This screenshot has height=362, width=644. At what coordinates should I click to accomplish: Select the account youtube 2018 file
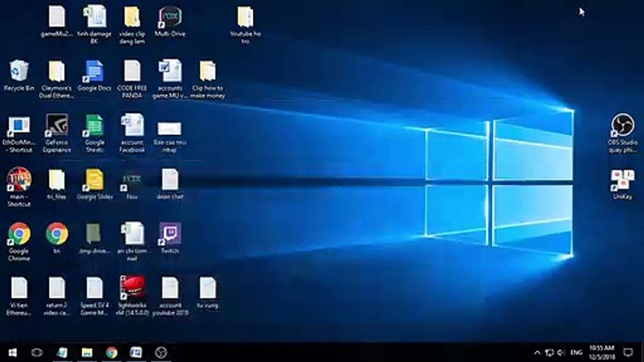[x=170, y=288]
